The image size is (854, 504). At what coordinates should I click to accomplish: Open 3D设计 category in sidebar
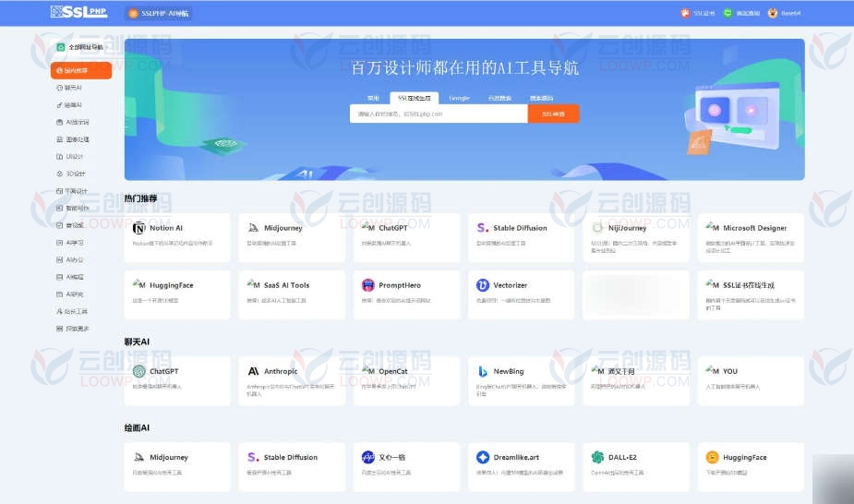click(71, 174)
